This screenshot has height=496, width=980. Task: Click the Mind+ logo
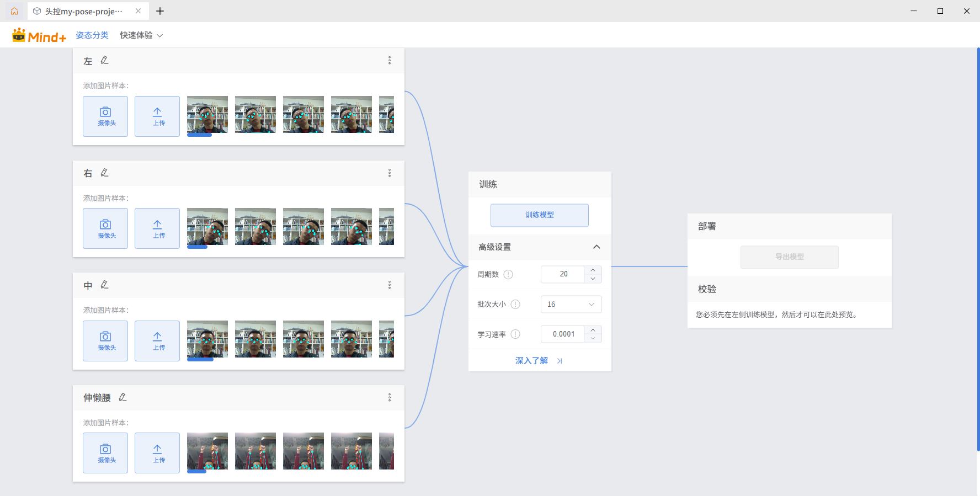coord(39,35)
